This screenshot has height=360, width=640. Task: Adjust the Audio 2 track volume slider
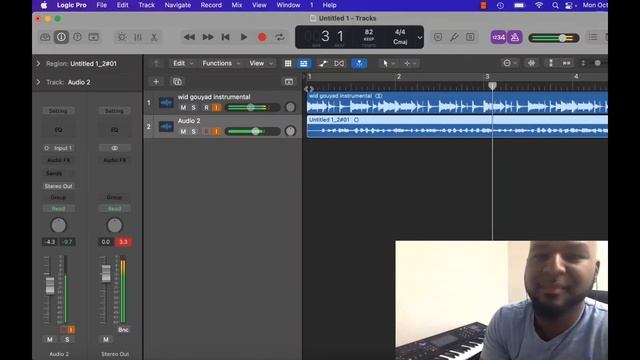[252, 131]
